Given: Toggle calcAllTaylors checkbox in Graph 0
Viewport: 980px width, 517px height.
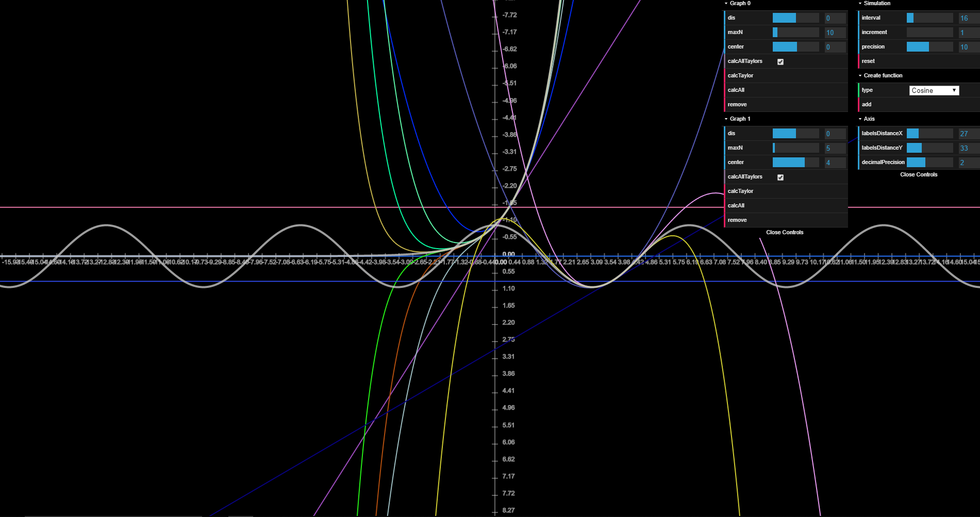Looking at the screenshot, I should coord(780,61).
